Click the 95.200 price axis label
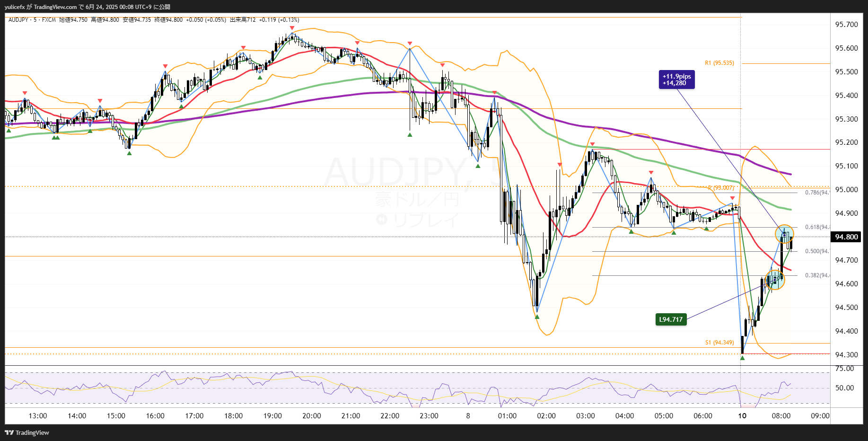The width and height of the screenshot is (868, 441). coord(846,142)
